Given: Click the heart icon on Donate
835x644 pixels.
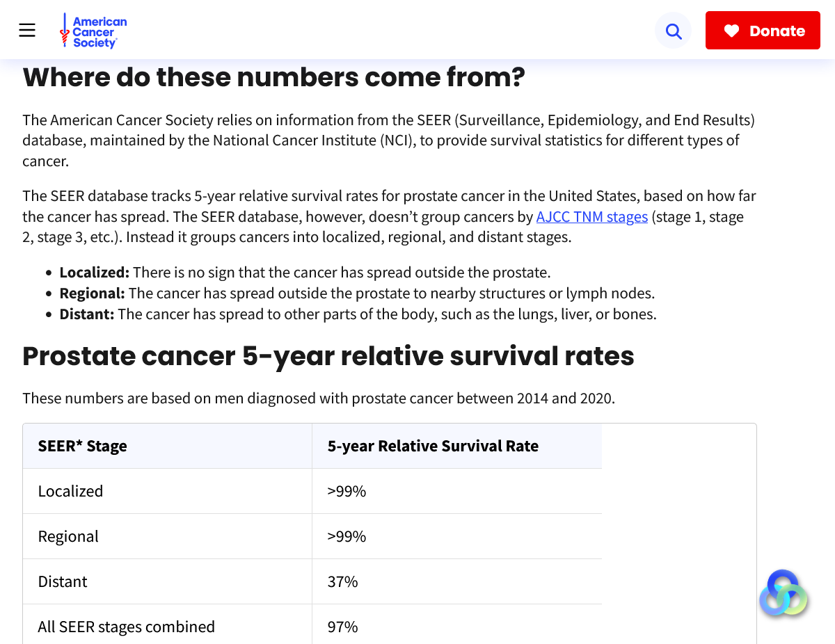Looking at the screenshot, I should (731, 31).
